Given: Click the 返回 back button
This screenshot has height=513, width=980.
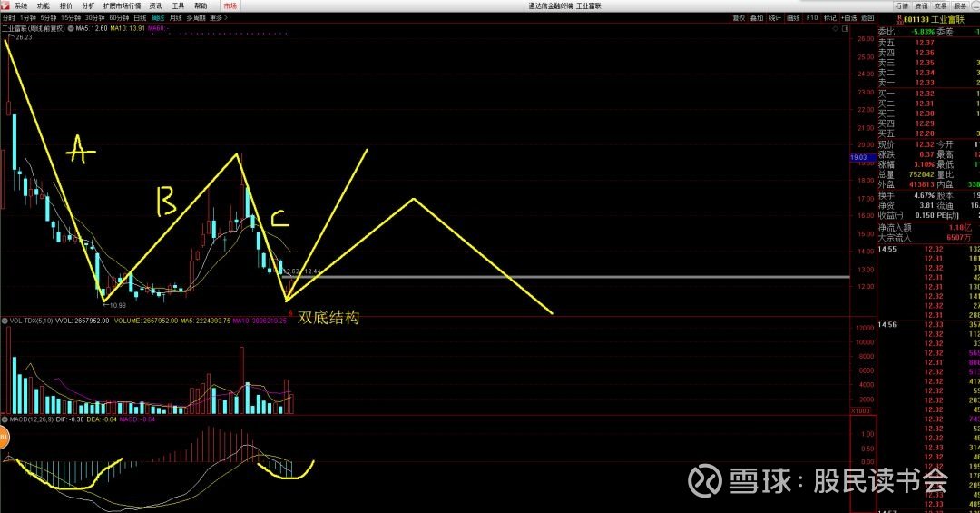Looking at the screenshot, I should coord(867,18).
